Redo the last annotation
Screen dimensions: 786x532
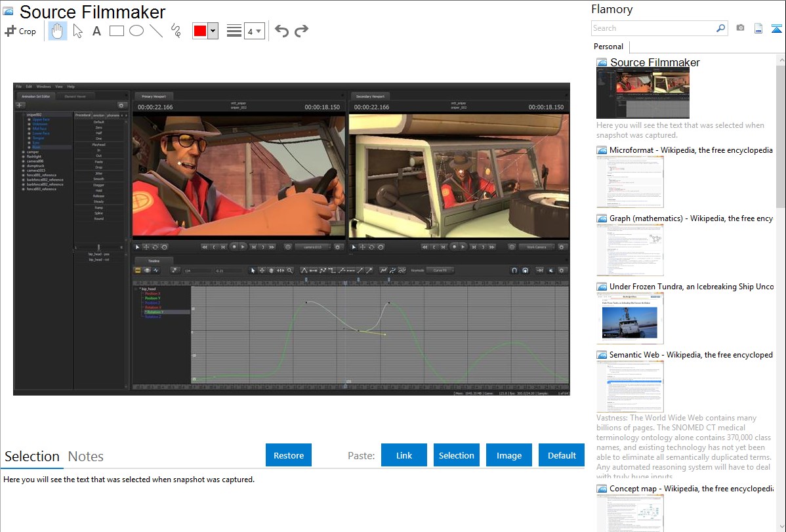pyautogui.click(x=301, y=31)
